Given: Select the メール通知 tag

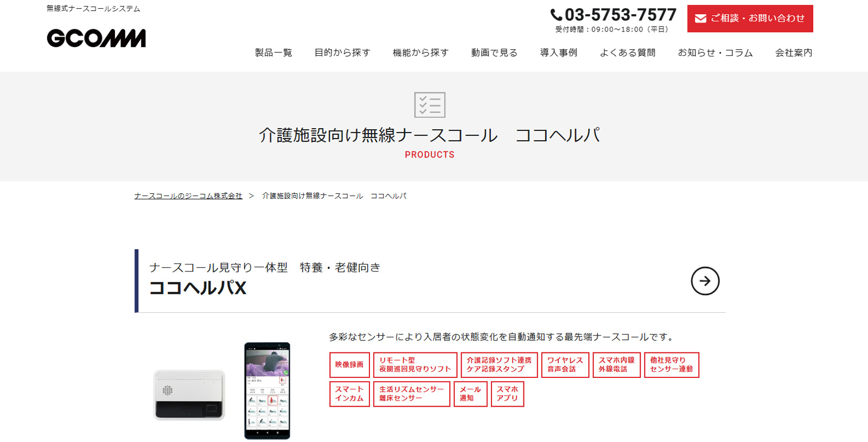Looking at the screenshot, I should [470, 394].
